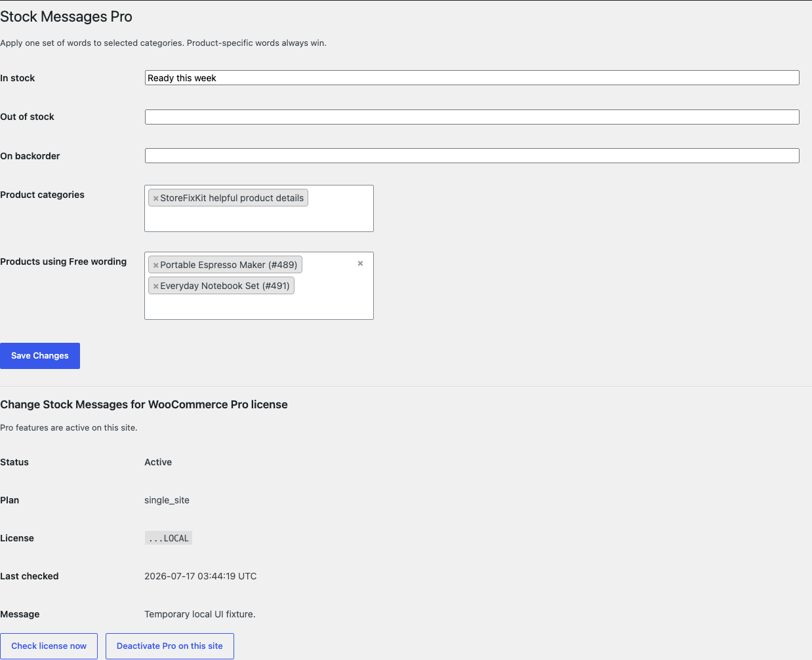Click the Product categories label

43,195
